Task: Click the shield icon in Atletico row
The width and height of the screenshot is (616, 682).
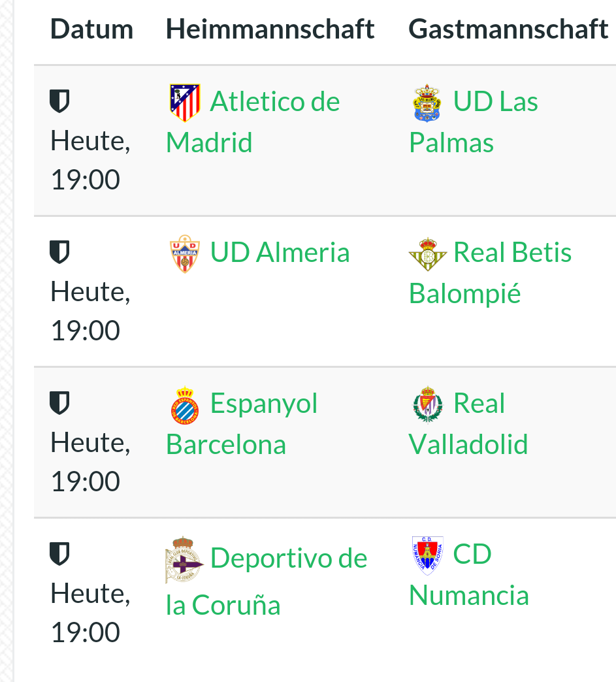Action: pyautogui.click(x=59, y=101)
